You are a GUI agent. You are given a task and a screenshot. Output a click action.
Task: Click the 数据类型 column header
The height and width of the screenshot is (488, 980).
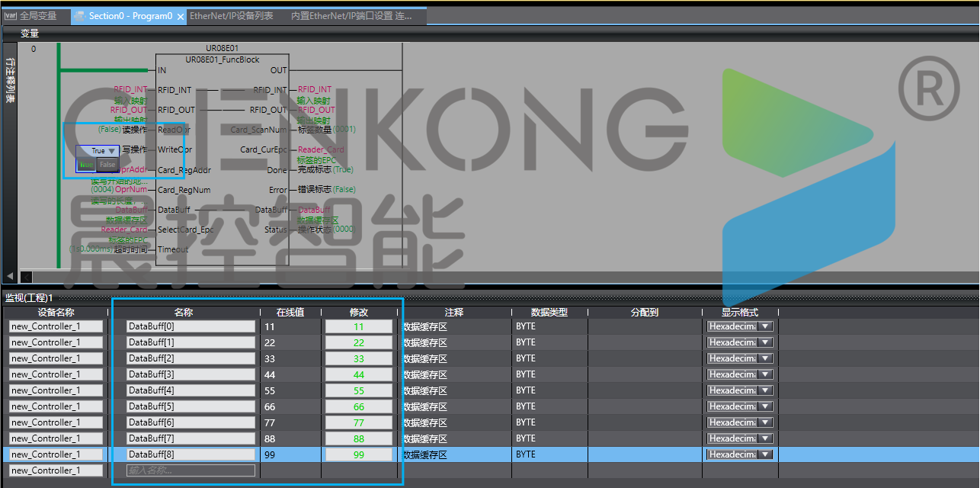pos(549,313)
